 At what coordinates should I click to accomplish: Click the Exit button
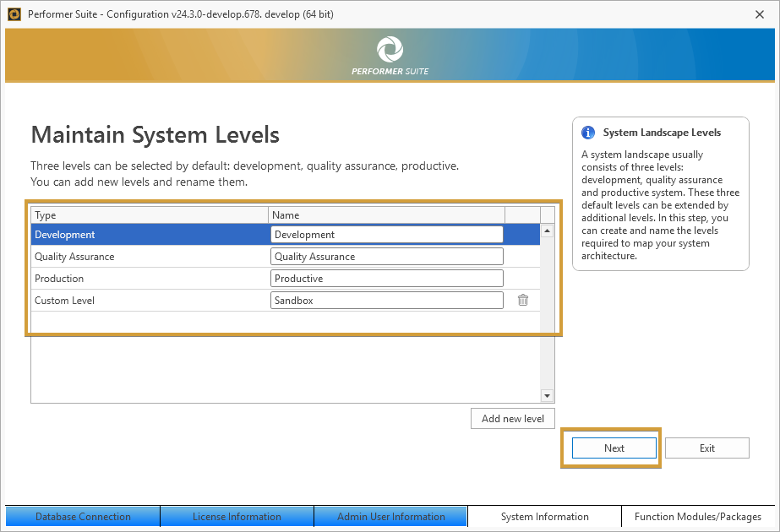coord(706,448)
